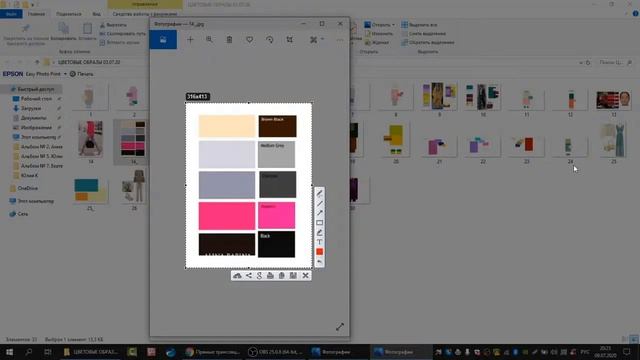Close the Lightshot selection with X
Screen dimensions: 640x360
pos(305,276)
